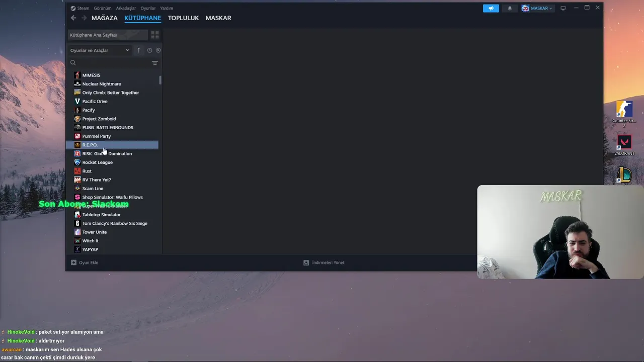The width and height of the screenshot is (644, 362).
Task: Click the Project Zomboid game icon
Action: 77,119
